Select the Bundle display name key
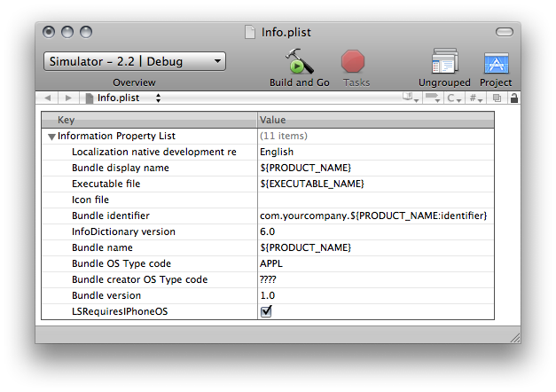The image size is (556, 392). click(121, 168)
